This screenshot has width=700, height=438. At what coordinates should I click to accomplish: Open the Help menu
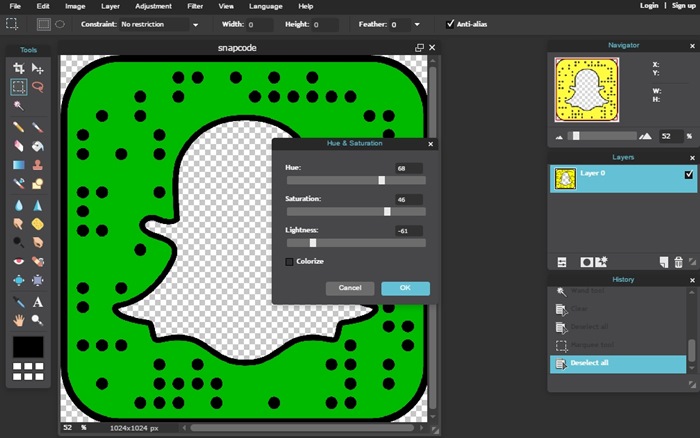pos(305,6)
